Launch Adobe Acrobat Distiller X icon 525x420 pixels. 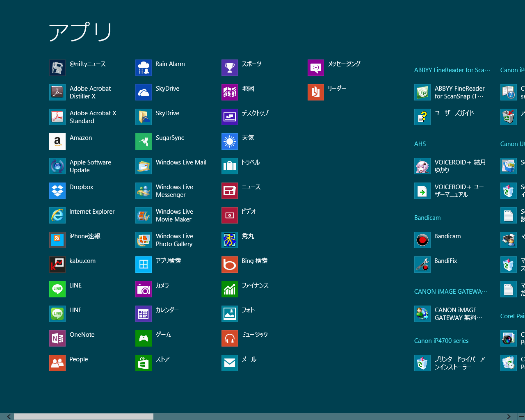(x=57, y=92)
